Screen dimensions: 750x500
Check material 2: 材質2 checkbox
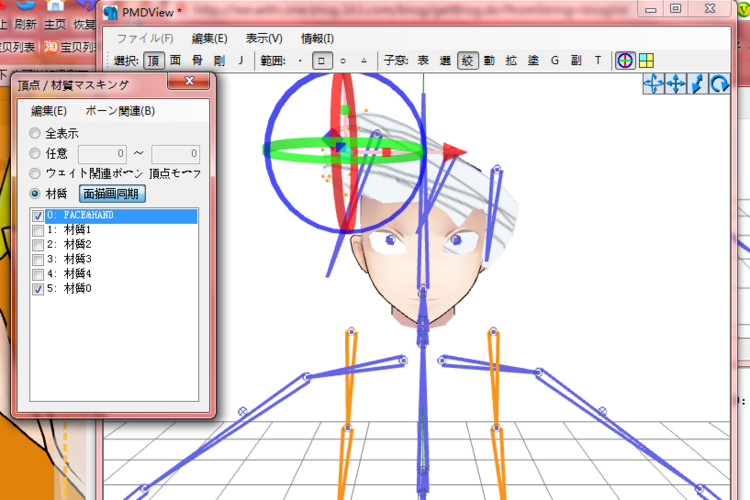coord(38,245)
